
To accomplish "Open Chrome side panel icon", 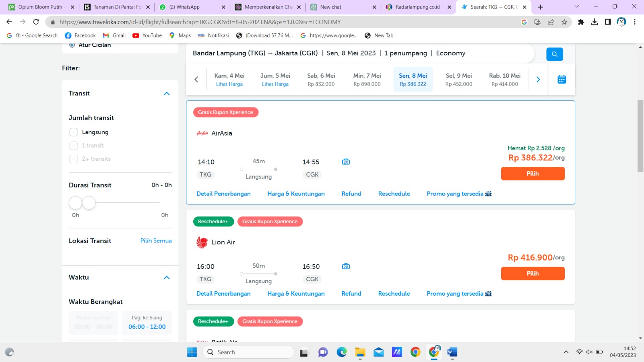I will pos(608,22).
